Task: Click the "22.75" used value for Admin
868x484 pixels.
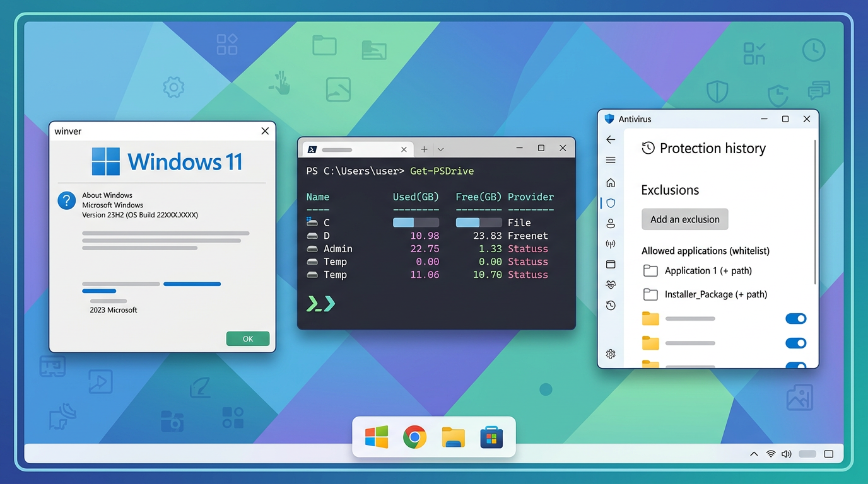Action: (425, 249)
